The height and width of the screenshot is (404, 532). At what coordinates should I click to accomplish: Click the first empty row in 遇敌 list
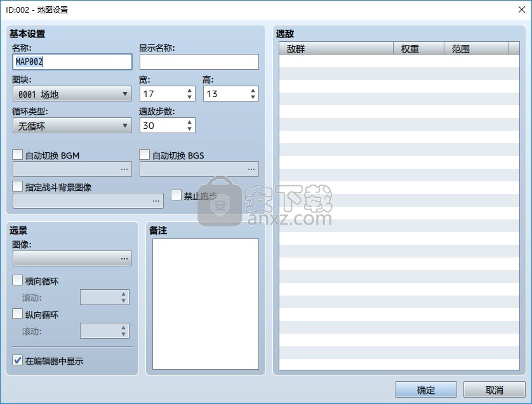(399, 61)
